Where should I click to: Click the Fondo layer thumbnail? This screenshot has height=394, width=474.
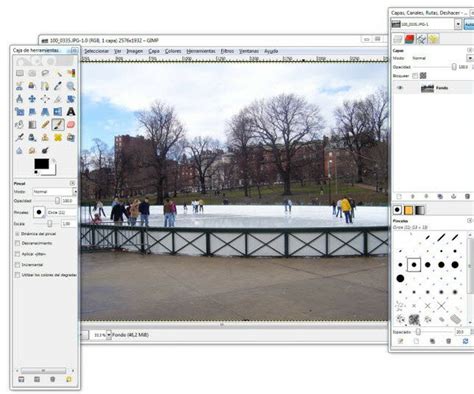coord(427,88)
